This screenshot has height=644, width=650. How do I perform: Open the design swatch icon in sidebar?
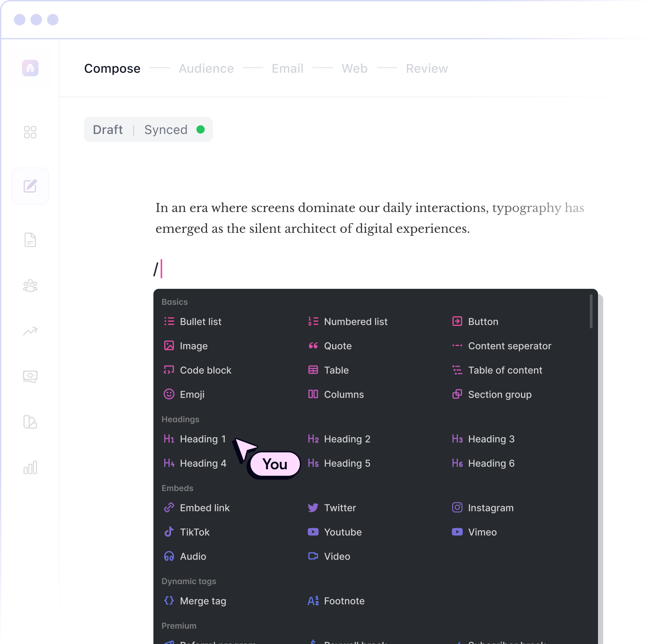[30, 422]
